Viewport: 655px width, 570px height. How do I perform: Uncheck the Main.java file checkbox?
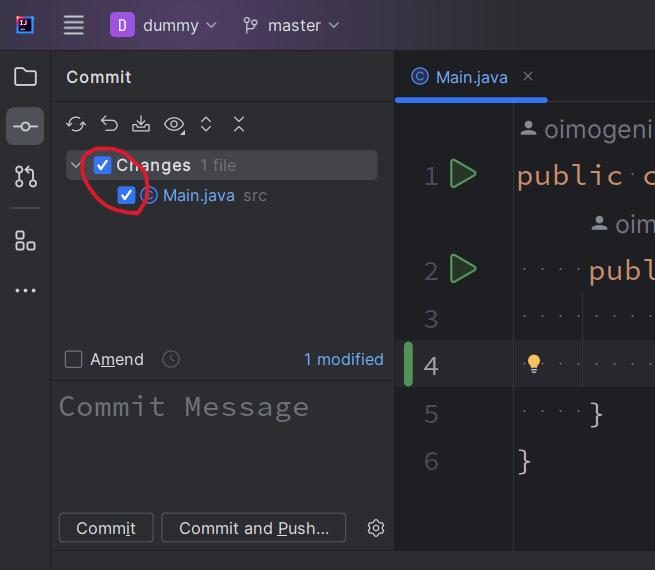(x=126, y=195)
